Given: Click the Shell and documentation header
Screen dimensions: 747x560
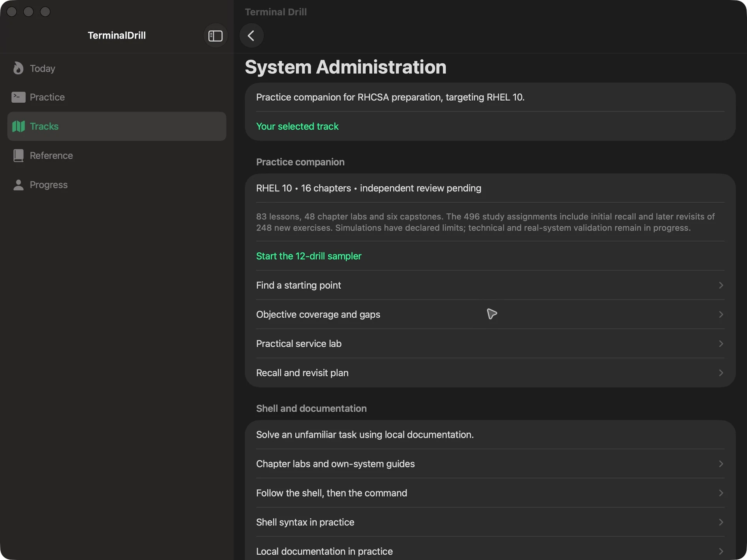Looking at the screenshot, I should [311, 408].
